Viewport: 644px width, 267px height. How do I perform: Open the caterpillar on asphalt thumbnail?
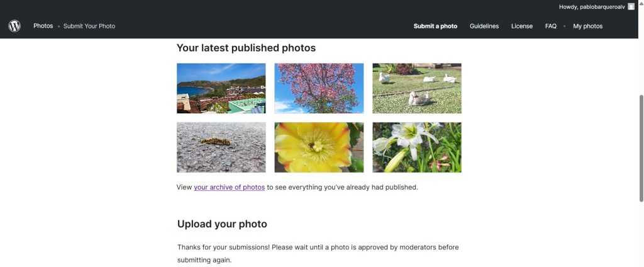tap(221, 147)
